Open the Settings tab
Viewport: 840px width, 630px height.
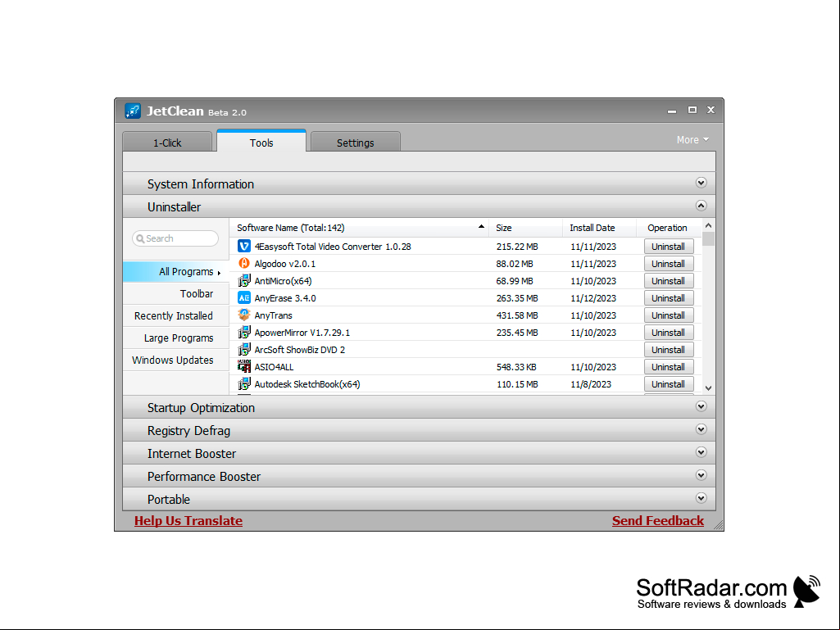pos(355,142)
